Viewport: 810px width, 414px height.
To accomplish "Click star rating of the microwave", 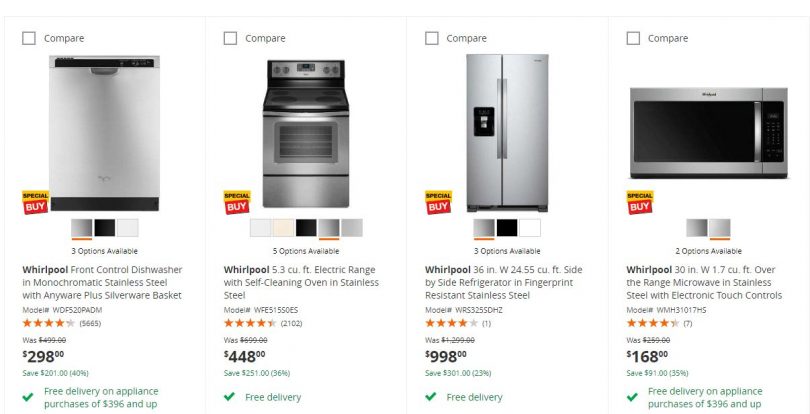I will pyautogui.click(x=653, y=323).
